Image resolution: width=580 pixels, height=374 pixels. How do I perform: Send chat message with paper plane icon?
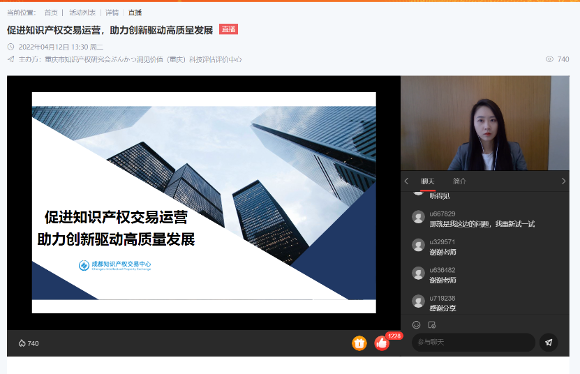[548, 343]
